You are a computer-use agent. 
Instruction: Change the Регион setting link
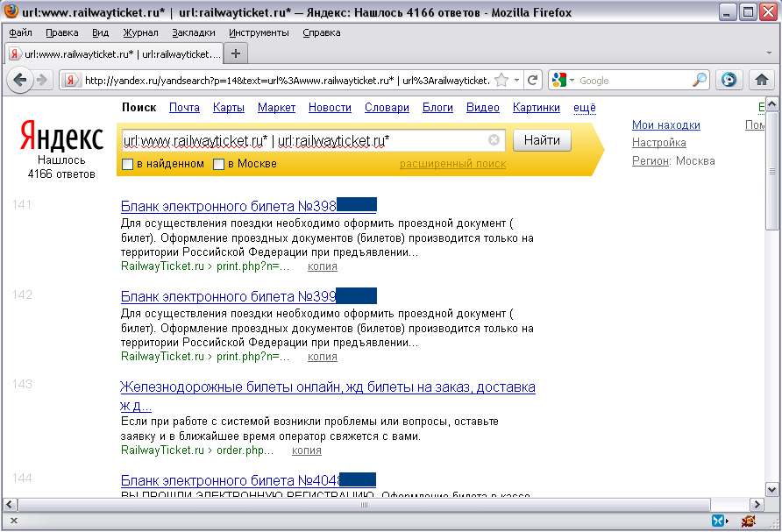point(650,161)
